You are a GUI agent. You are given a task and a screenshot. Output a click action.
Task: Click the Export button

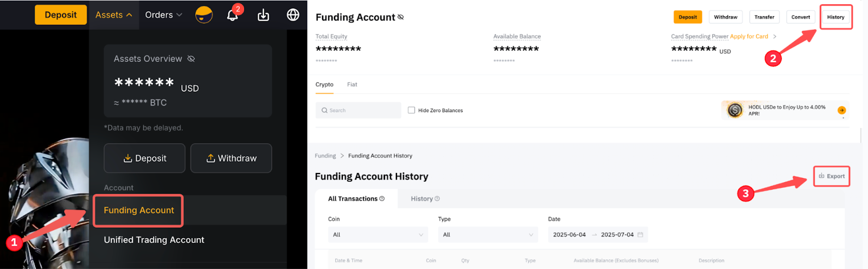pos(832,176)
